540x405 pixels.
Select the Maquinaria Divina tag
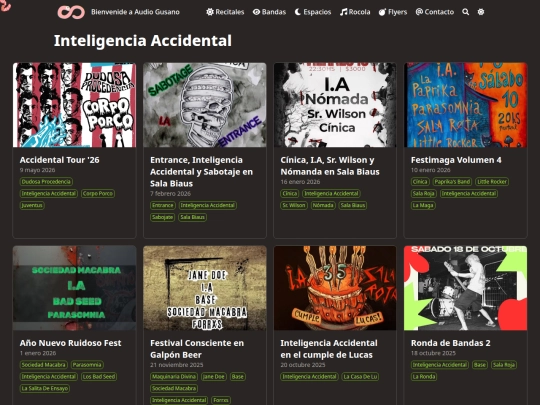[174, 376]
